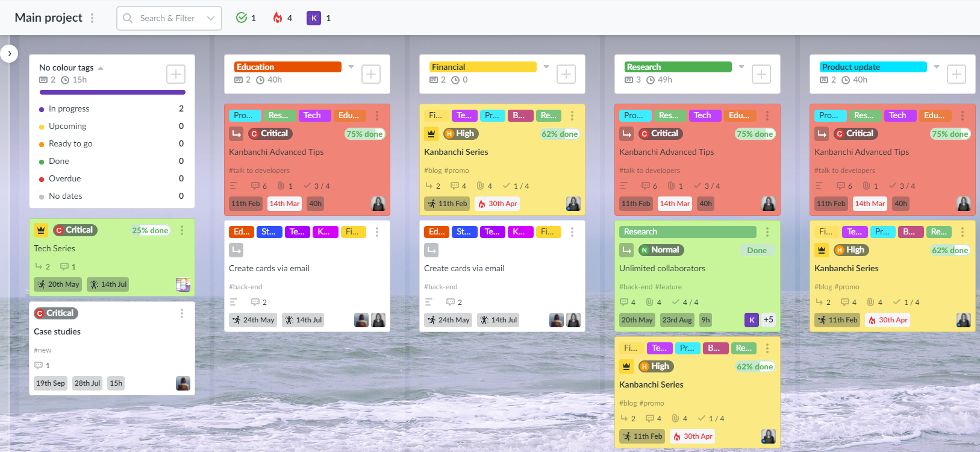Open Case studies card title
The width and height of the screenshot is (980, 452).
[x=57, y=331]
